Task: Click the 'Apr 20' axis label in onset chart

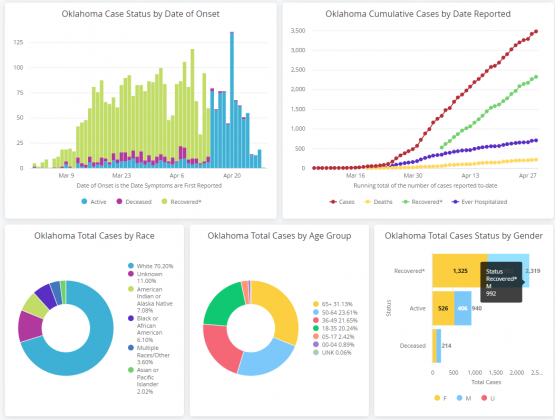Action: coord(232,176)
